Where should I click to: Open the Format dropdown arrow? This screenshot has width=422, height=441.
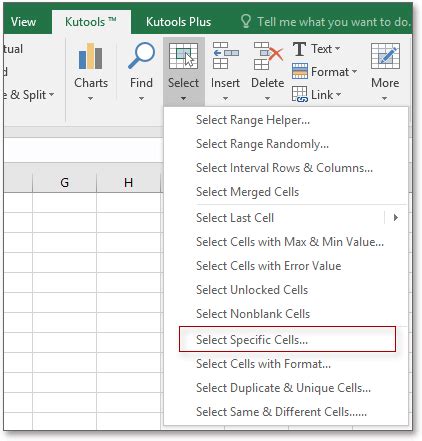(354, 71)
